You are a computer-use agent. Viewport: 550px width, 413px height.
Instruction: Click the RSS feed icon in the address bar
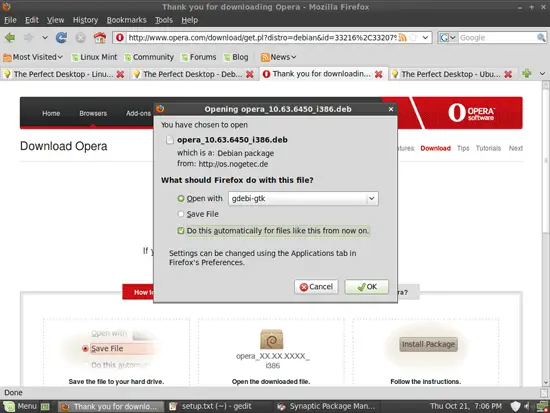pos(403,38)
